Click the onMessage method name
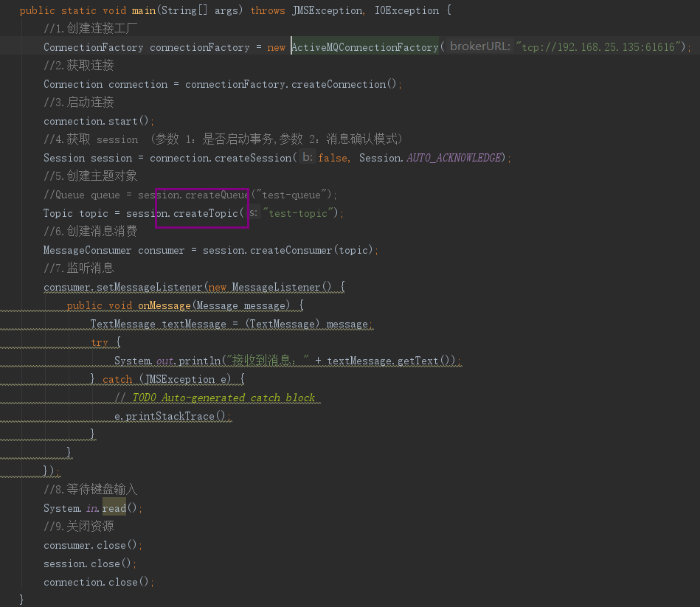Screen dimensions: 700x607 tap(164, 305)
